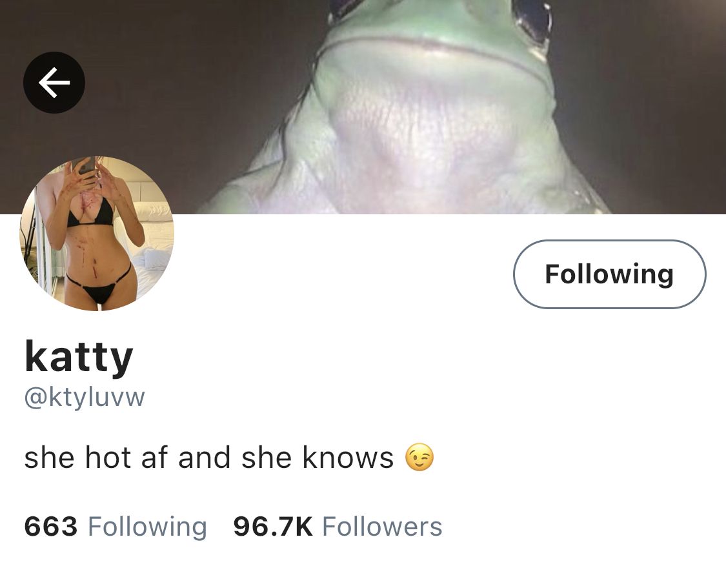The image size is (726, 588).
Task: Click the gray Following label beside 663
Action: (147, 527)
